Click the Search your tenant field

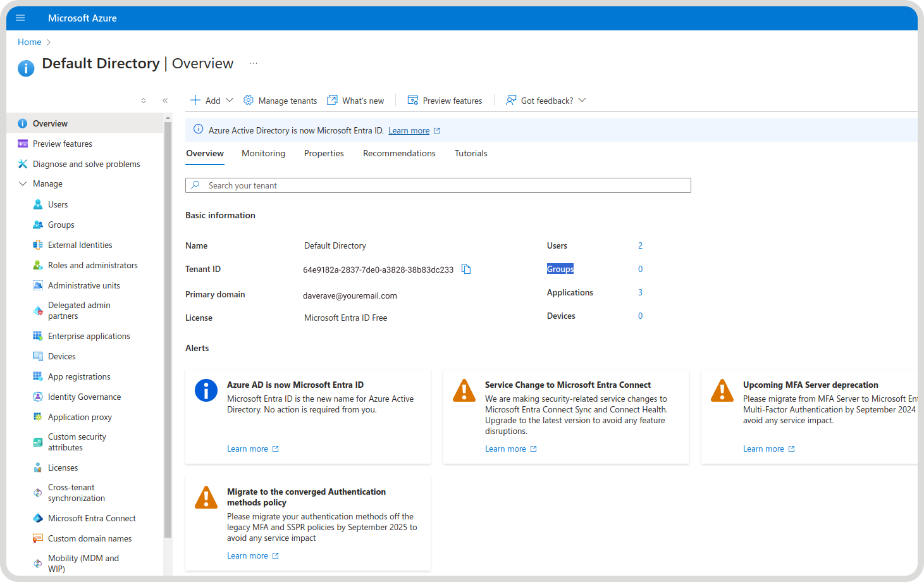coord(438,185)
